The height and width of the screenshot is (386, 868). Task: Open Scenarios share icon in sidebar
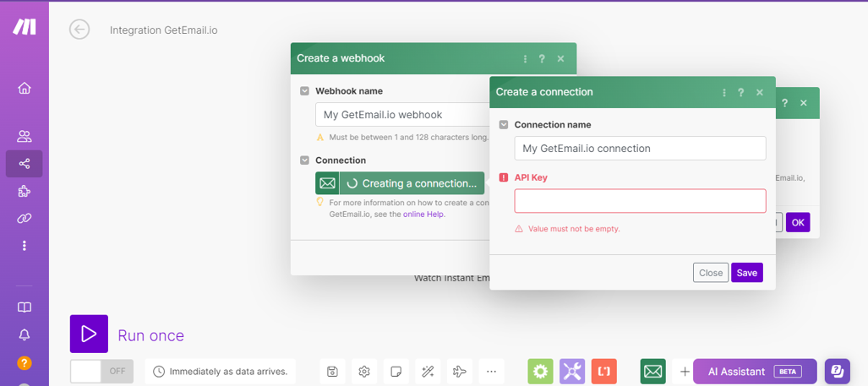point(25,164)
